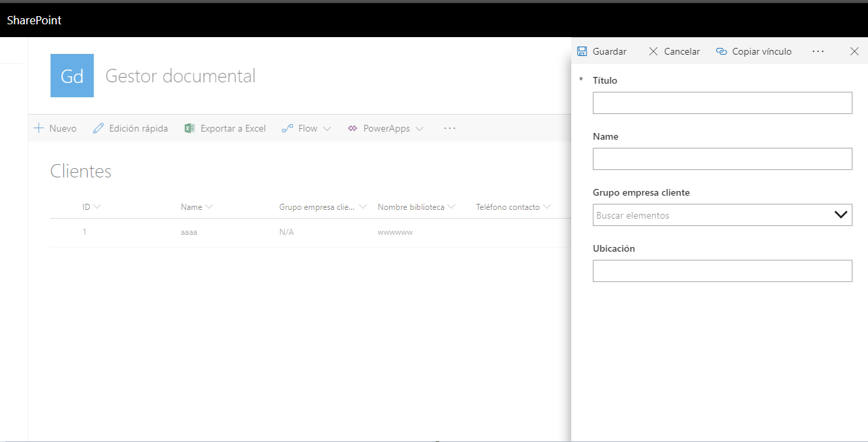Click into the Ubicación text field
The height and width of the screenshot is (442, 868).
(x=722, y=271)
